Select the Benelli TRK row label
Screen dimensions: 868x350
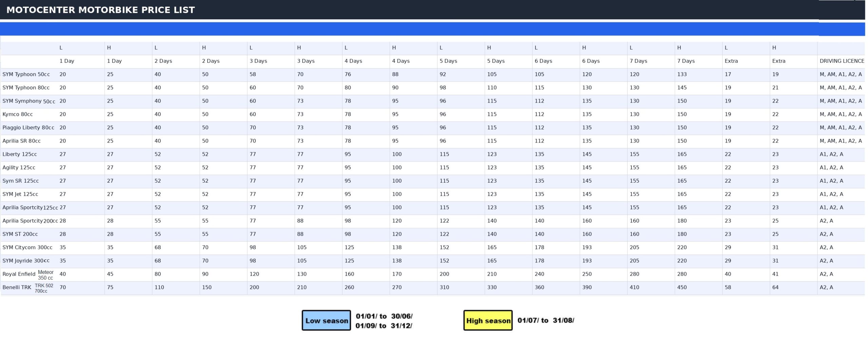click(17, 287)
